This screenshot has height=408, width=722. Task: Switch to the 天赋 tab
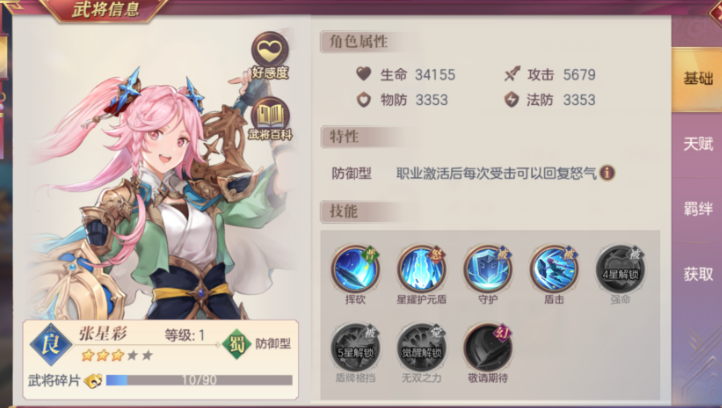[x=698, y=144]
